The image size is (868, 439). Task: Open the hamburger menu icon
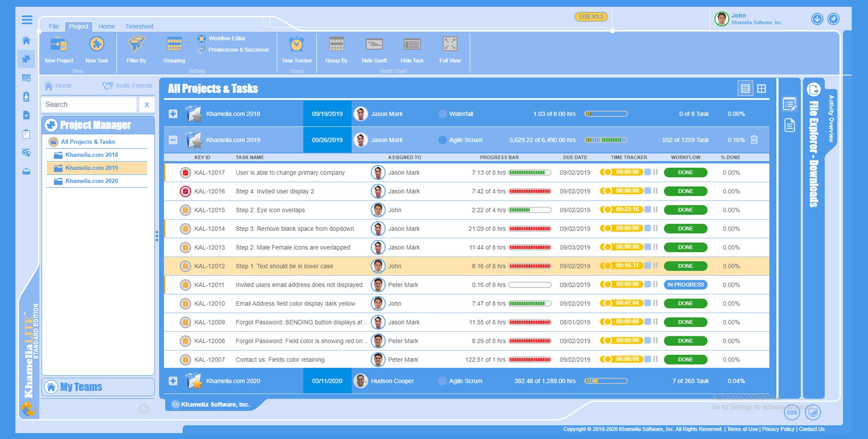(x=27, y=19)
